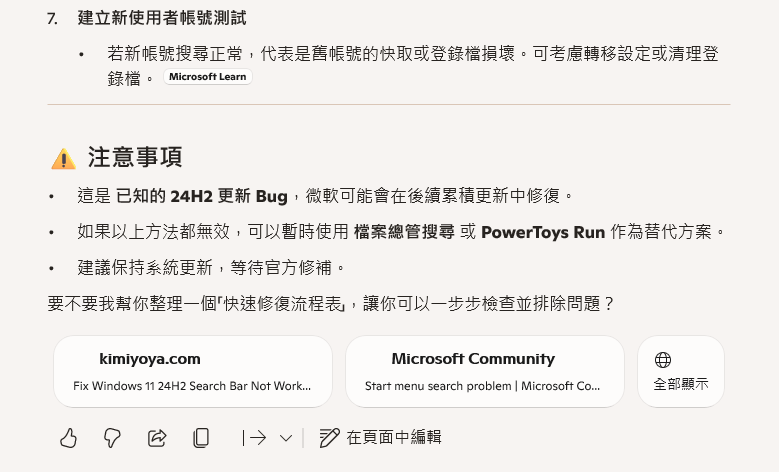Click the warning triangle icon beside 注意事項

tap(64, 159)
